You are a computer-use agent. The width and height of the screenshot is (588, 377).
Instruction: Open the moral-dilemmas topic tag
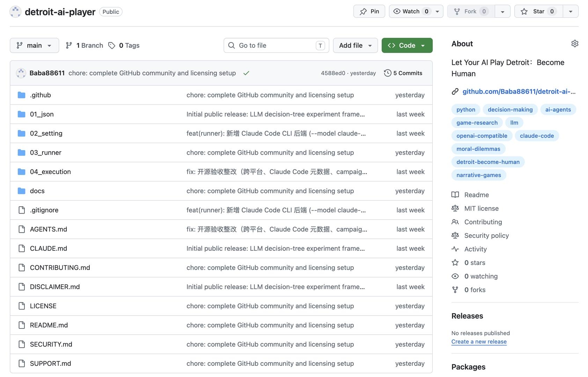(478, 149)
